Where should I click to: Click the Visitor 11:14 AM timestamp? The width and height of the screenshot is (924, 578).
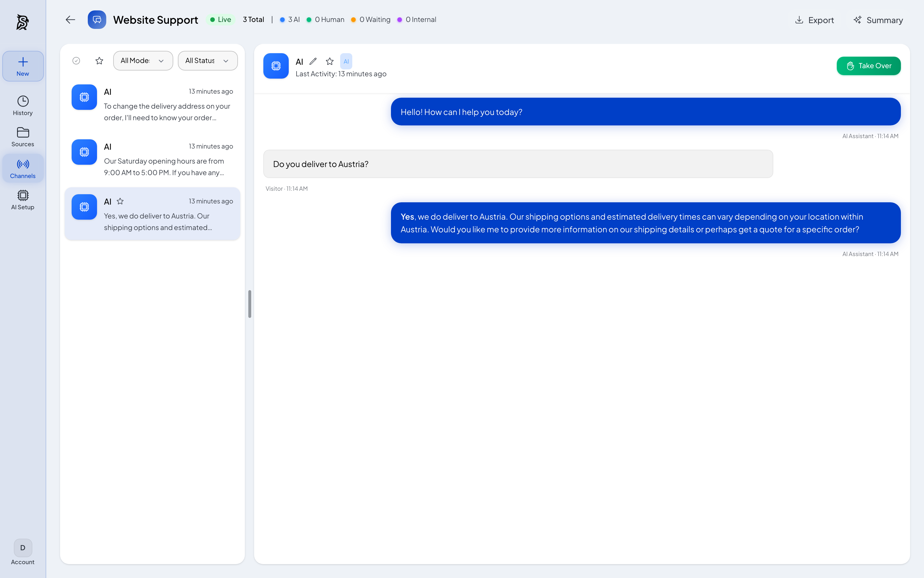(287, 189)
